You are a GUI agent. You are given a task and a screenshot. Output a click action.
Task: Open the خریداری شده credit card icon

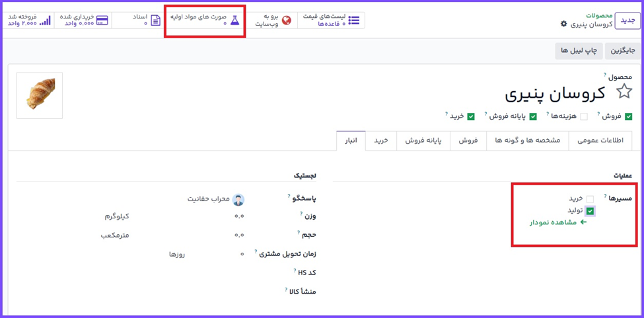click(102, 20)
